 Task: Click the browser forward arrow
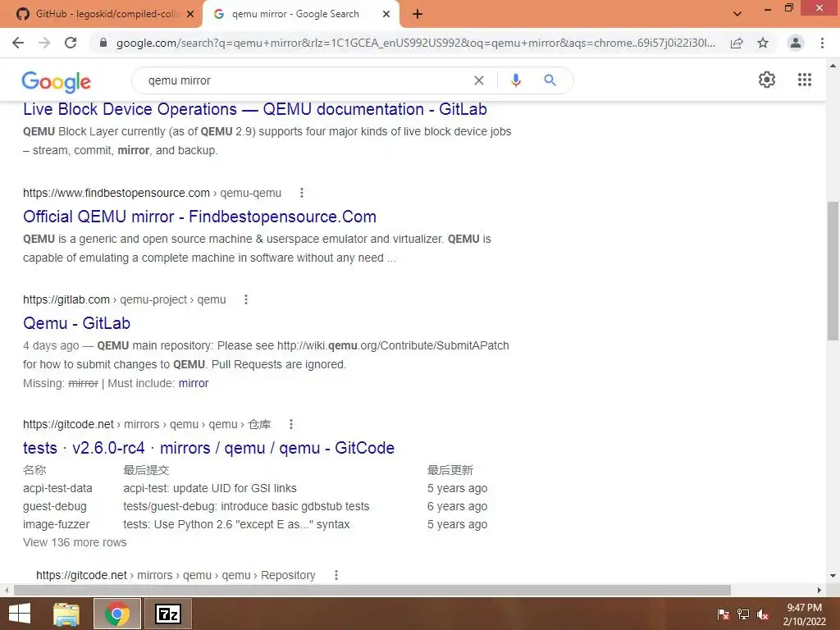[44, 43]
